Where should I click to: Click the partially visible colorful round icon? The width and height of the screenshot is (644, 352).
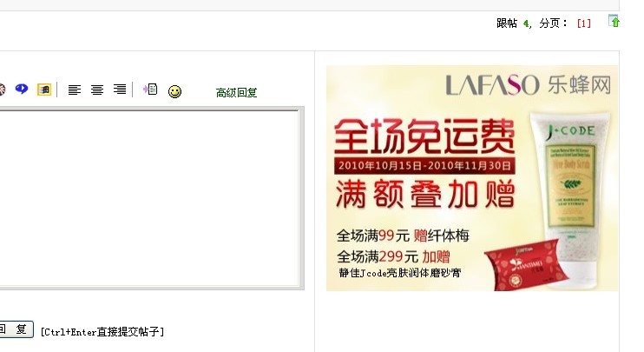tap(2, 90)
